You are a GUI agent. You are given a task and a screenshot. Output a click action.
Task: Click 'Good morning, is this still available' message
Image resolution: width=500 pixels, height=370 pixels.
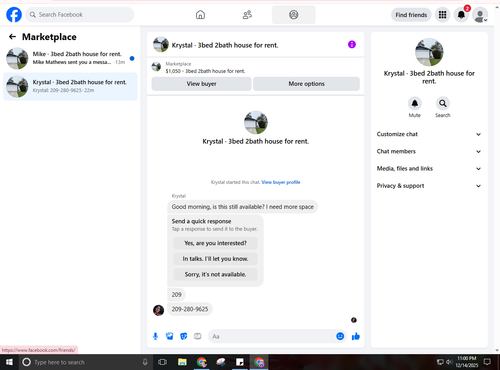242,207
